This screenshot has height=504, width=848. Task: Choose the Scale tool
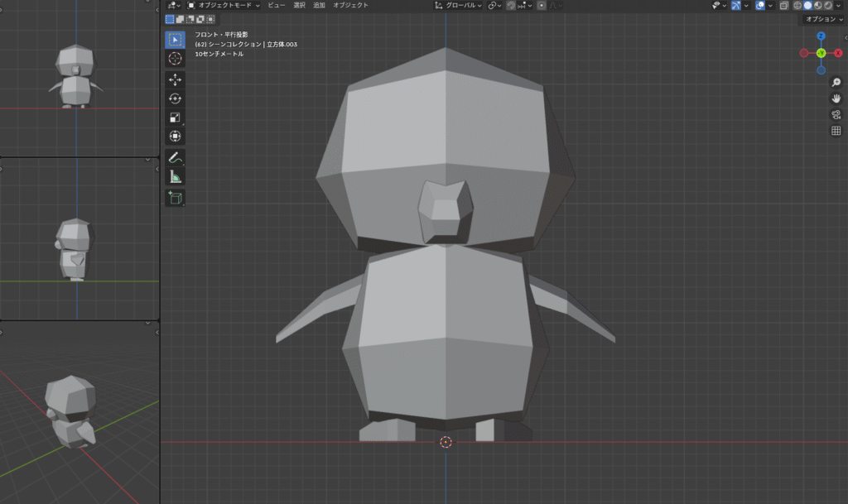tap(175, 118)
